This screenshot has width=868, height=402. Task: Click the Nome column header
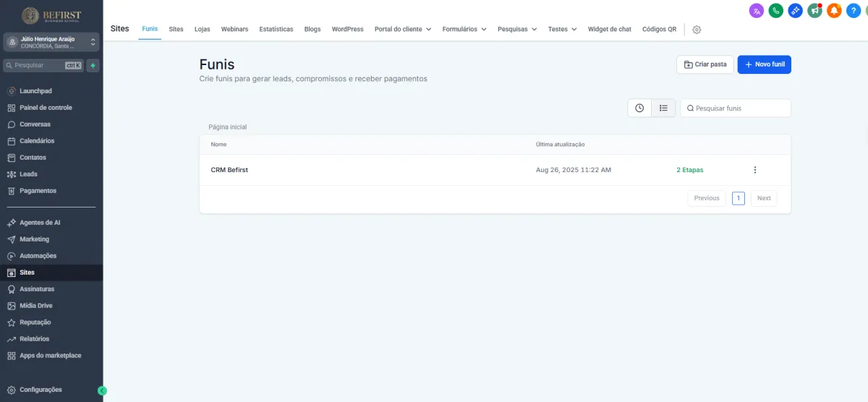click(x=218, y=145)
